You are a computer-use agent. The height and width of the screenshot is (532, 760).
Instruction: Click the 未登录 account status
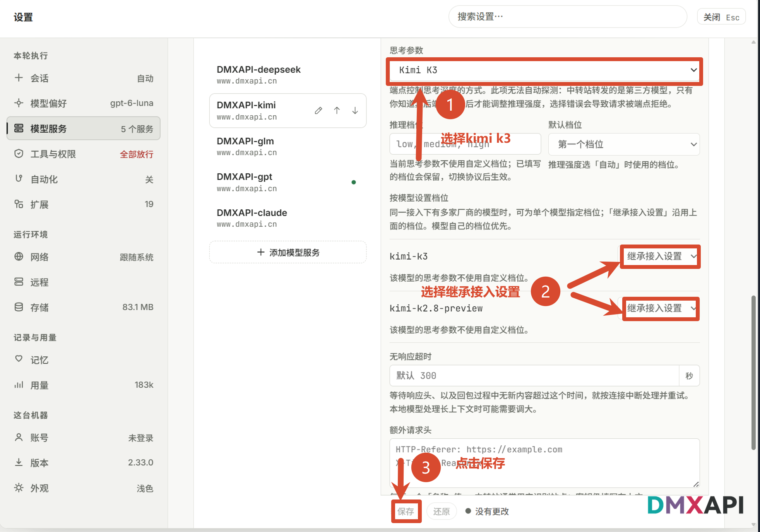141,438
